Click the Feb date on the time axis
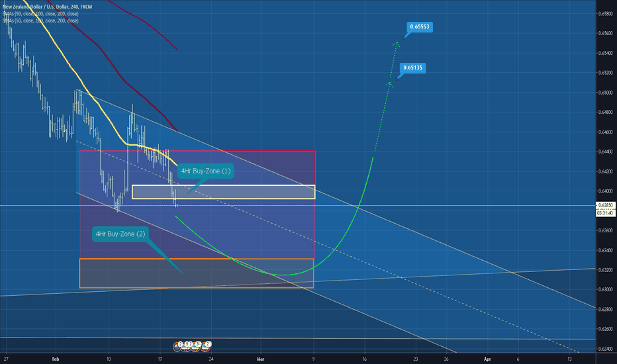Screen dimensions: 617x364 [56, 359]
